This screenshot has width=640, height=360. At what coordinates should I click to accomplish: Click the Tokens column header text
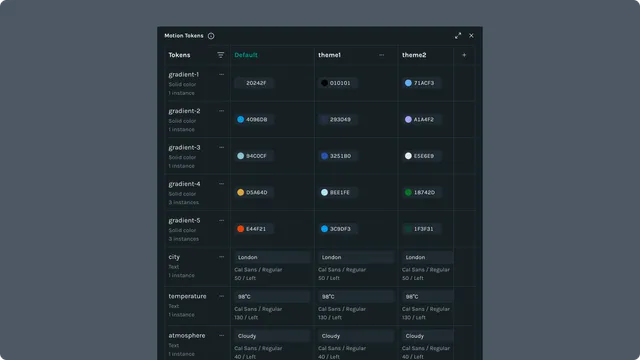179,55
